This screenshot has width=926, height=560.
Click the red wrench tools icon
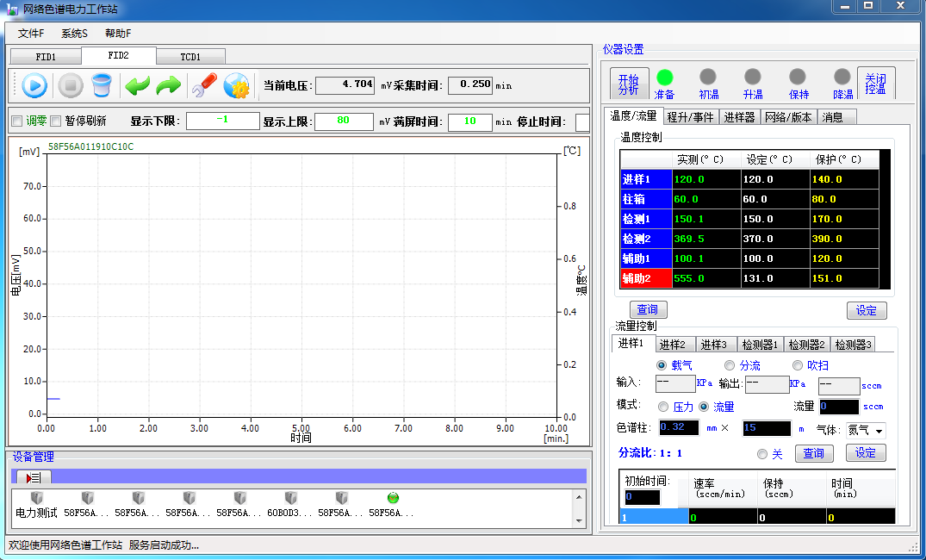point(203,85)
